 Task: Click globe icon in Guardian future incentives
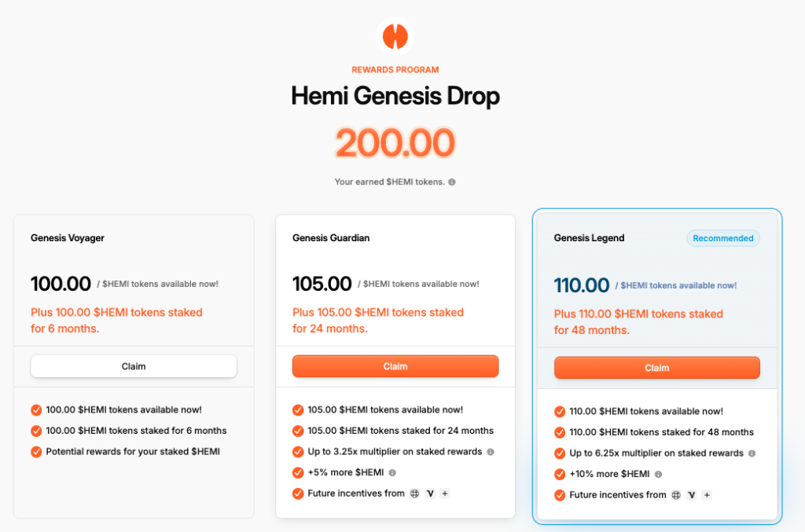(x=415, y=493)
